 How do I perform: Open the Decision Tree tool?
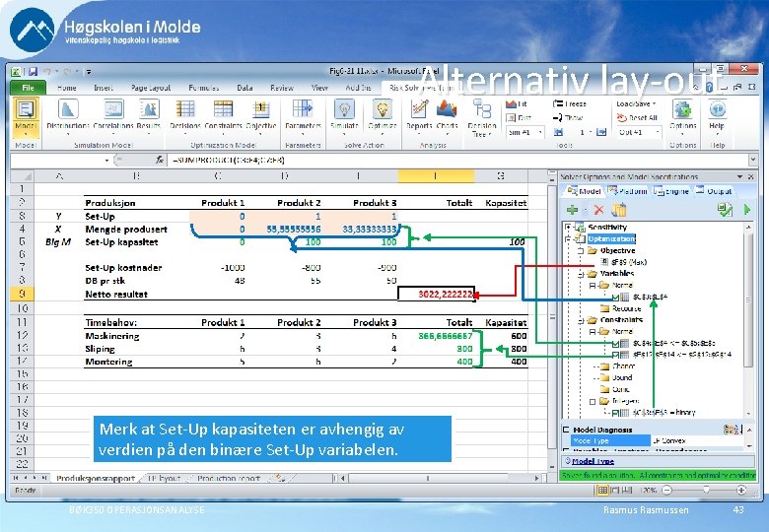tap(482, 117)
